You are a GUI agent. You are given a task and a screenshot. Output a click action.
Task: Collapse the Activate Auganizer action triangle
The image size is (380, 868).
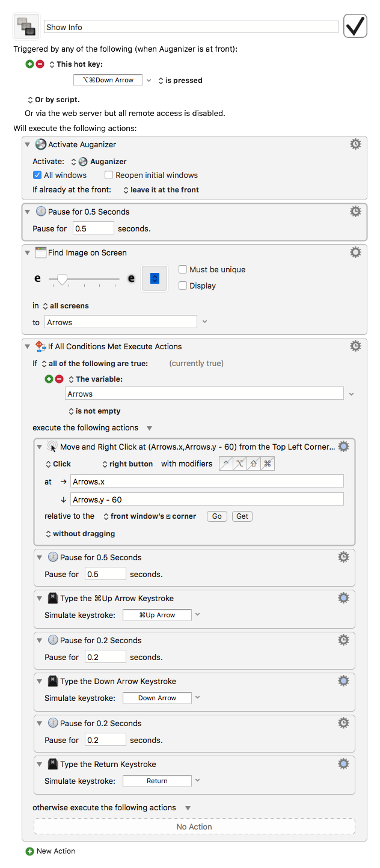point(28,144)
